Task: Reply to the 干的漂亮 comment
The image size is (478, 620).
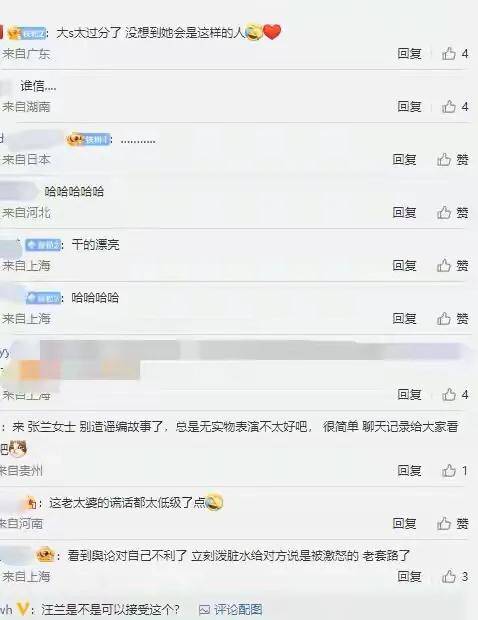Action: coord(404,265)
